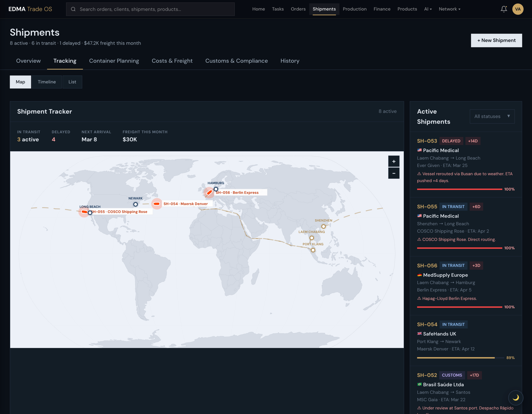Open the All statuses dropdown
This screenshot has height=414, width=532.
tap(492, 116)
